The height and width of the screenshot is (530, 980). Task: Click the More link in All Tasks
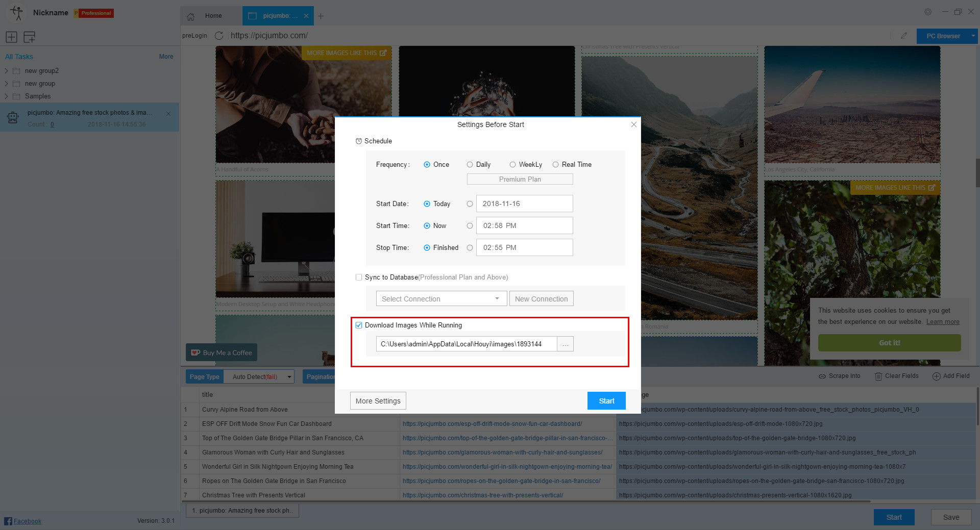point(166,57)
